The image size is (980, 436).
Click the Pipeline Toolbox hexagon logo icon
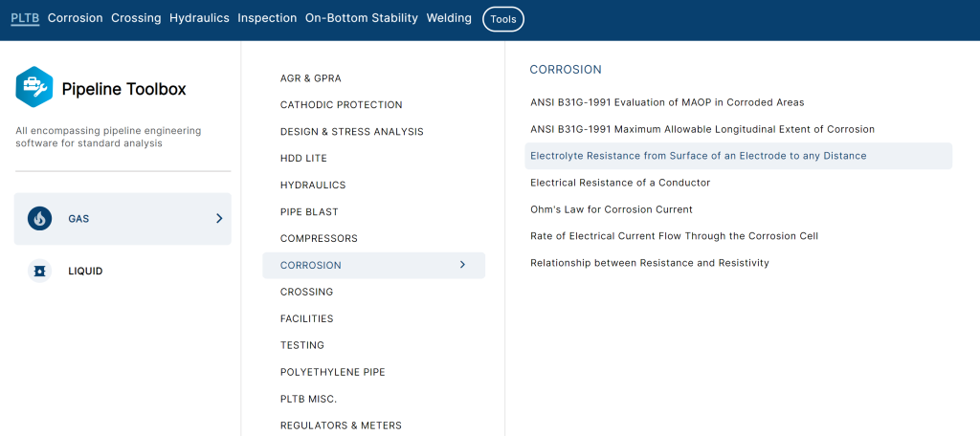tap(34, 87)
